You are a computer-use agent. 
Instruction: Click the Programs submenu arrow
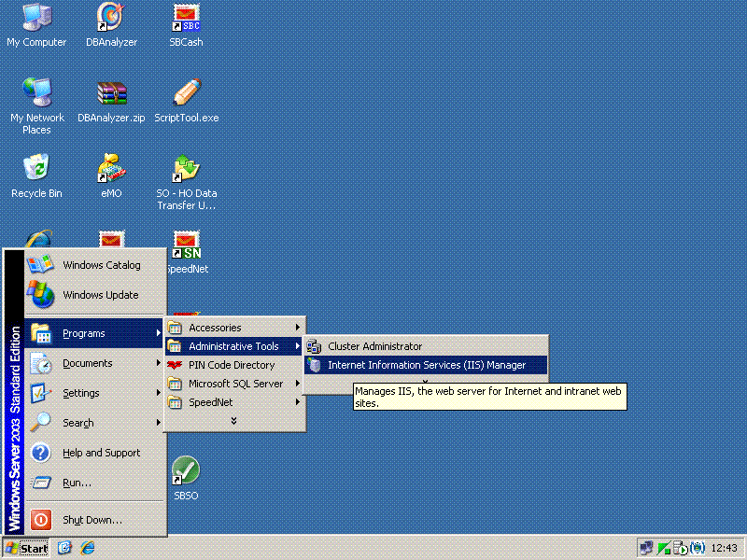[x=158, y=333]
